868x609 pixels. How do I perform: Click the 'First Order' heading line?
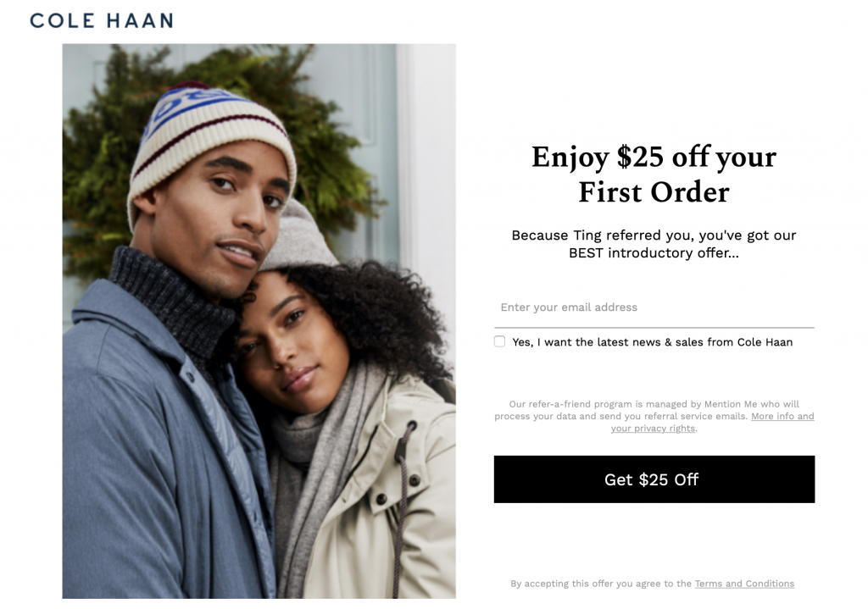tap(654, 192)
